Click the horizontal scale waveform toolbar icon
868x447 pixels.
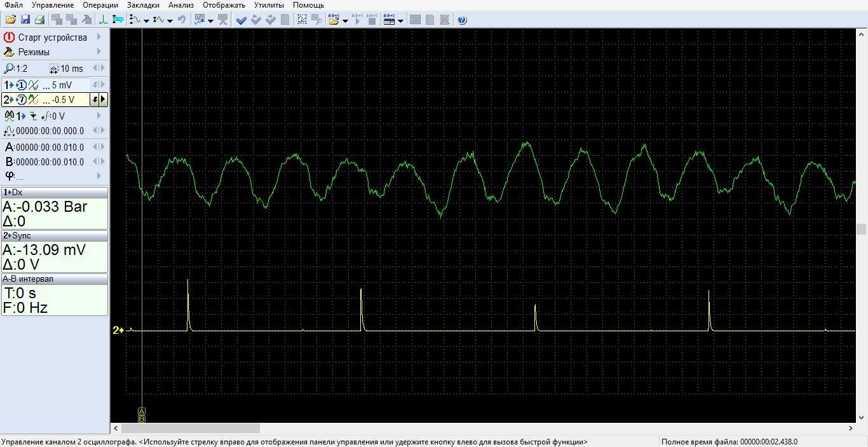(158, 20)
